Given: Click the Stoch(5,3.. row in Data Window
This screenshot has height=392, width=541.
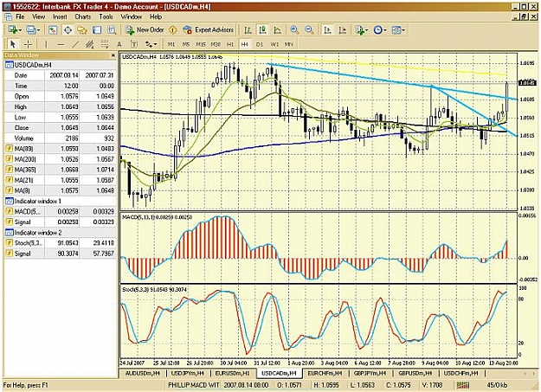Looking at the screenshot, I should tap(60, 243).
